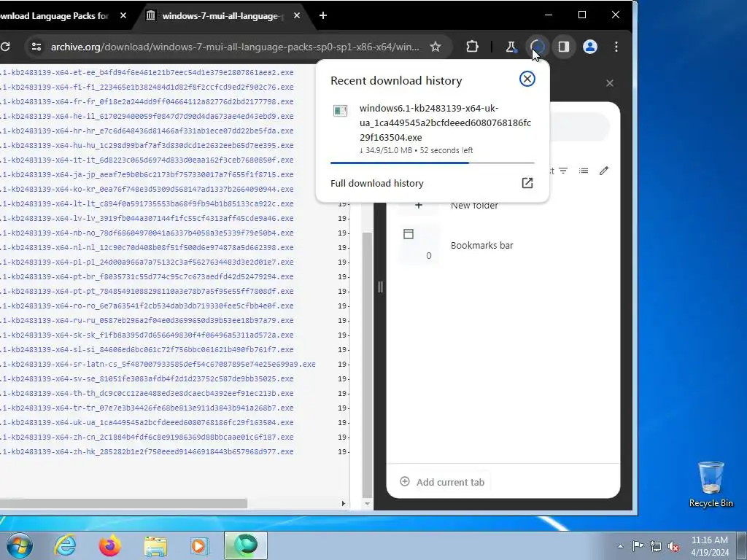The height and width of the screenshot is (560, 747).
Task: Open the x64-it-it exe link
Action: click(147, 160)
